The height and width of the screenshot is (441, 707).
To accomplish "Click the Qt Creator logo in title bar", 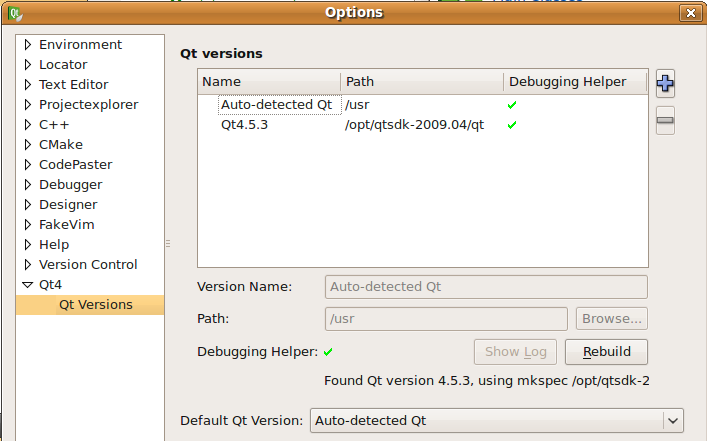I will (15, 13).
